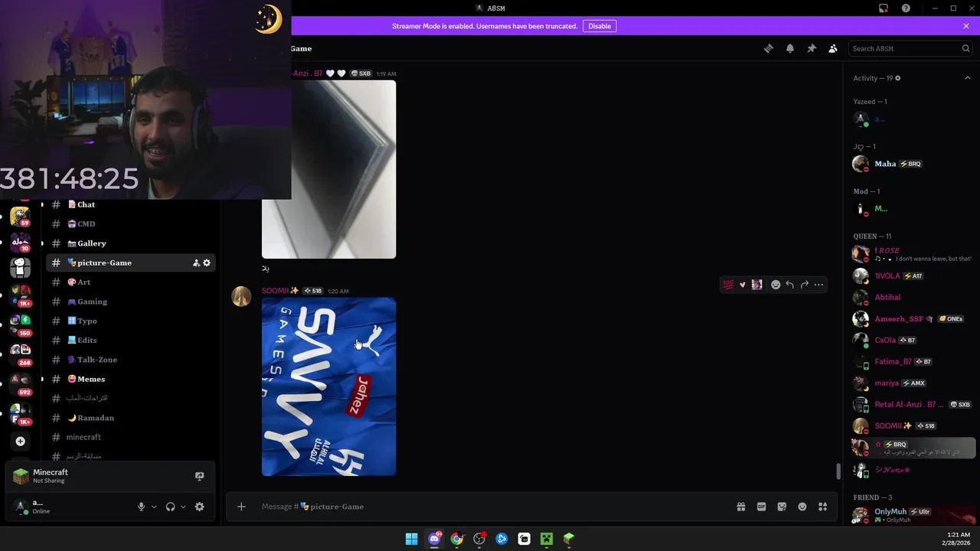Switch to the Chat channel
Viewport: 980px width, 551px height.
tap(130, 204)
